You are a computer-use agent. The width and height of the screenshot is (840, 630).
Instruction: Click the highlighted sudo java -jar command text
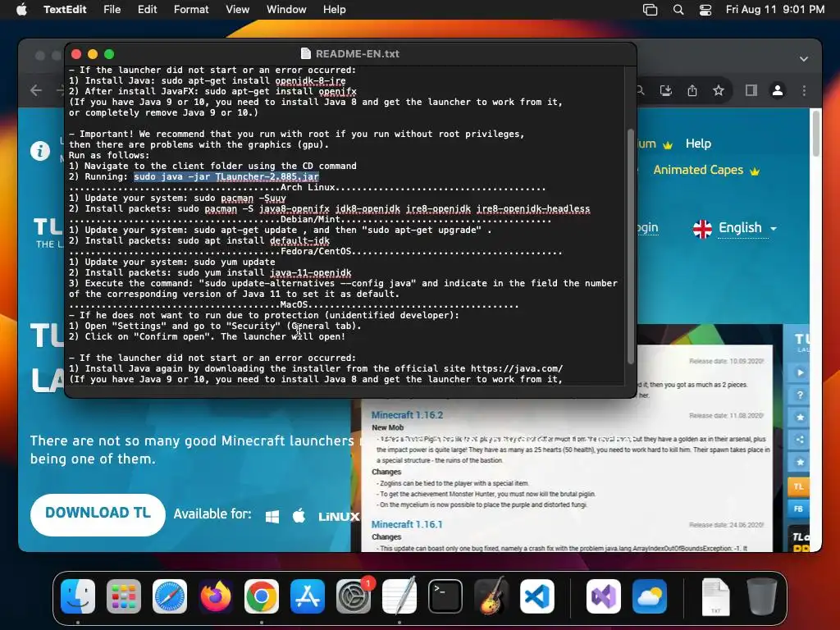tap(226, 177)
